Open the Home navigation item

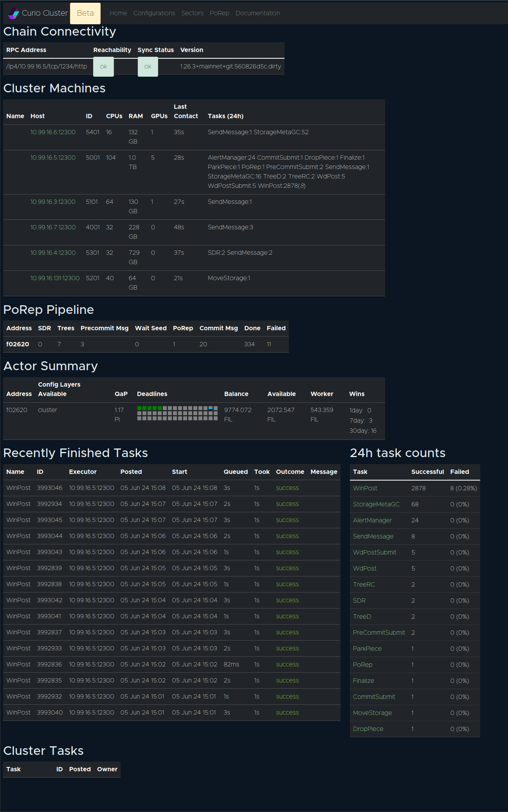[118, 13]
